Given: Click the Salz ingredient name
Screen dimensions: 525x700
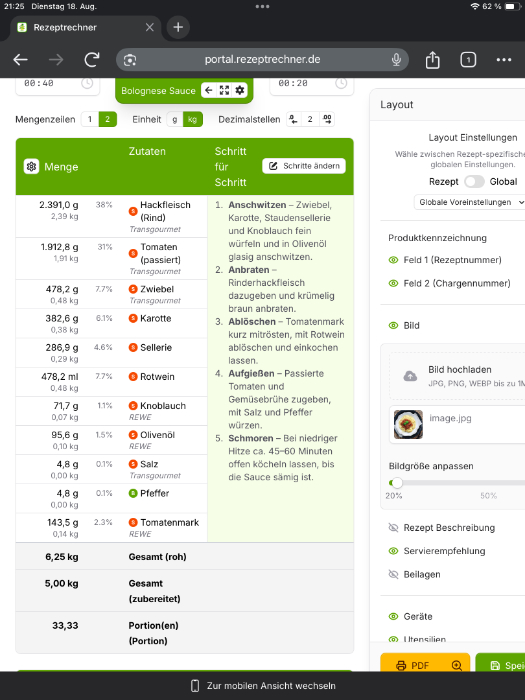Looking at the screenshot, I should 149,464.
